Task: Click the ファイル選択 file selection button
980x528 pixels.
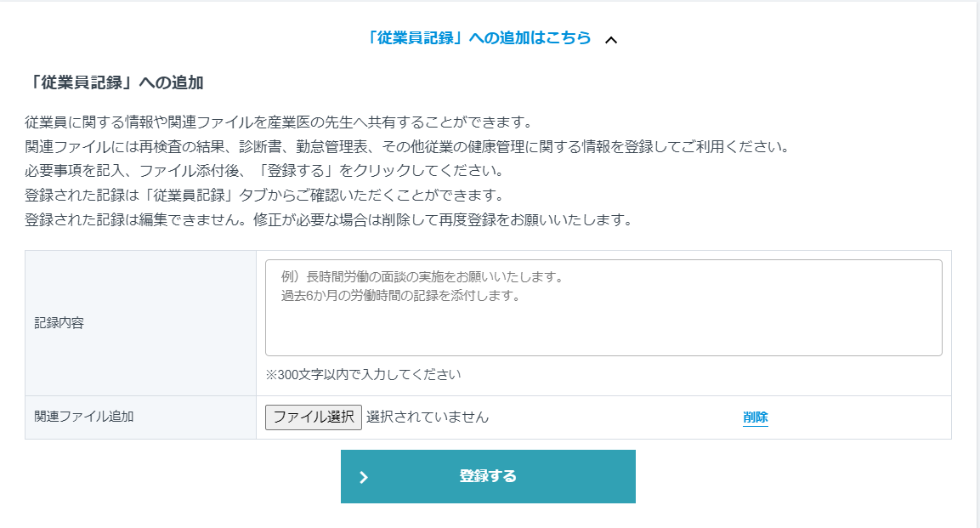Action: (x=313, y=417)
